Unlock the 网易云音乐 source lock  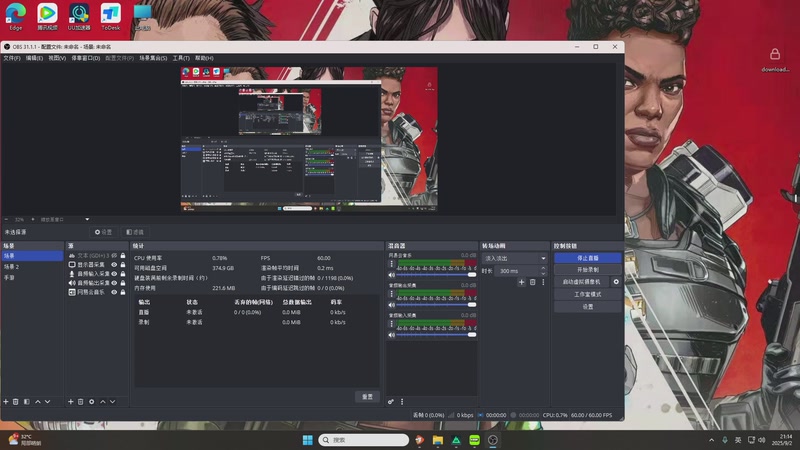[123, 292]
